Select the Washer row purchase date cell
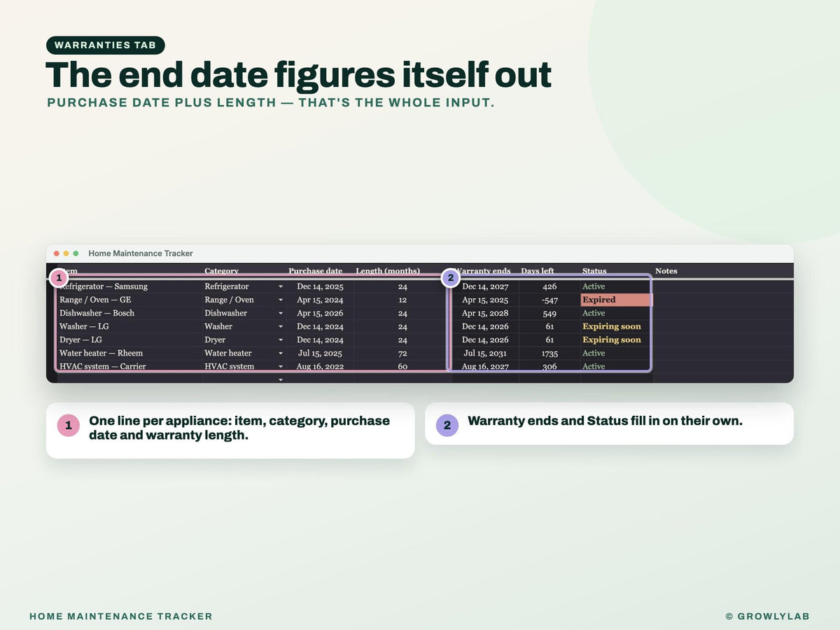Screen dimensions: 840x630 (x=320, y=326)
